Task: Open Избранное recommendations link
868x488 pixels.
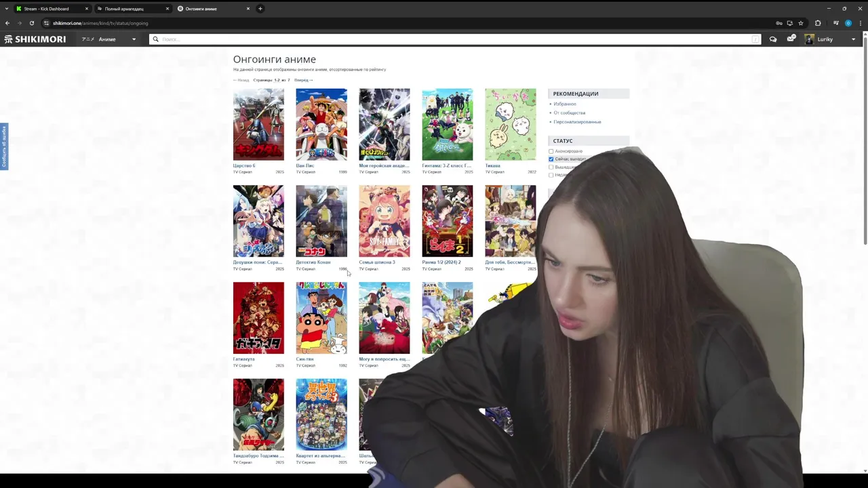Action: pyautogui.click(x=565, y=104)
